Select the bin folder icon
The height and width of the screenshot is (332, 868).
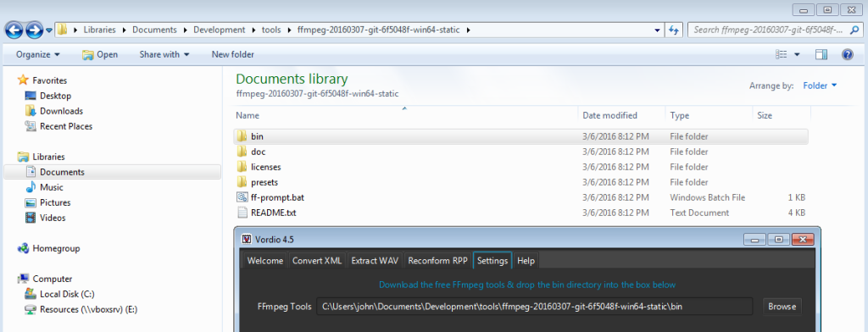(242, 136)
